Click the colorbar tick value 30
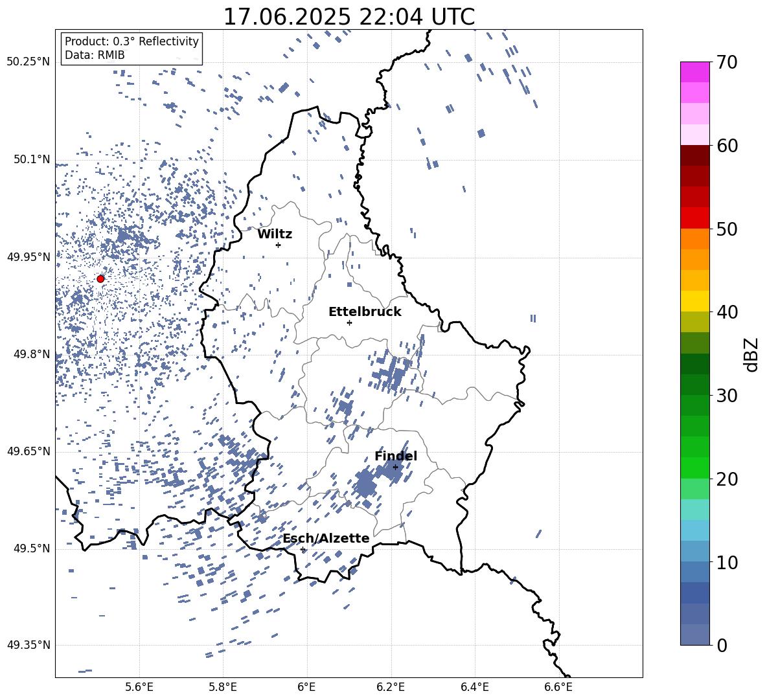Screen dimensions: 767x700 click(x=726, y=396)
